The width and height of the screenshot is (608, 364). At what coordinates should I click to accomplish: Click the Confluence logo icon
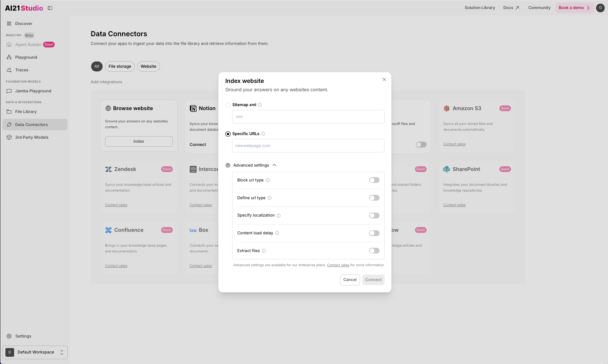click(x=108, y=230)
